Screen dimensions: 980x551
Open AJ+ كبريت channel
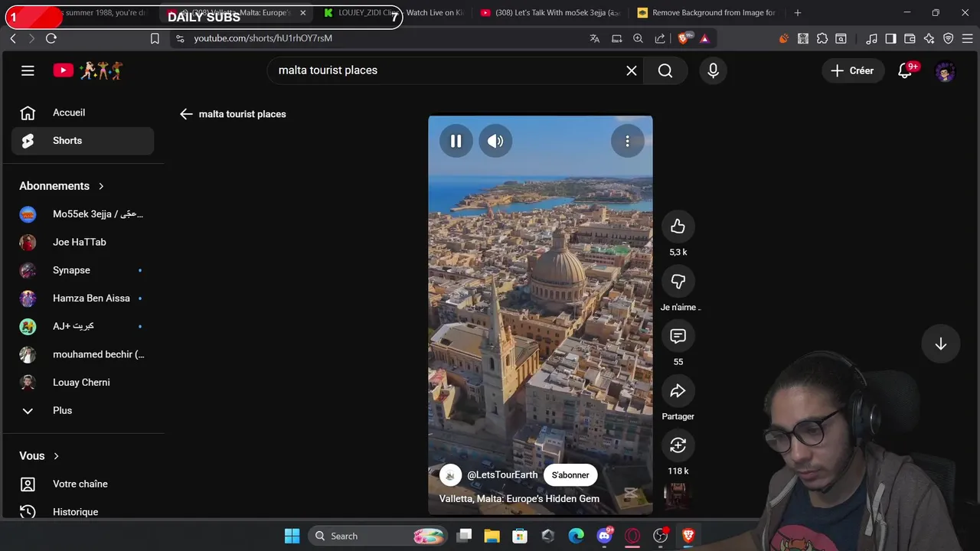83,326
